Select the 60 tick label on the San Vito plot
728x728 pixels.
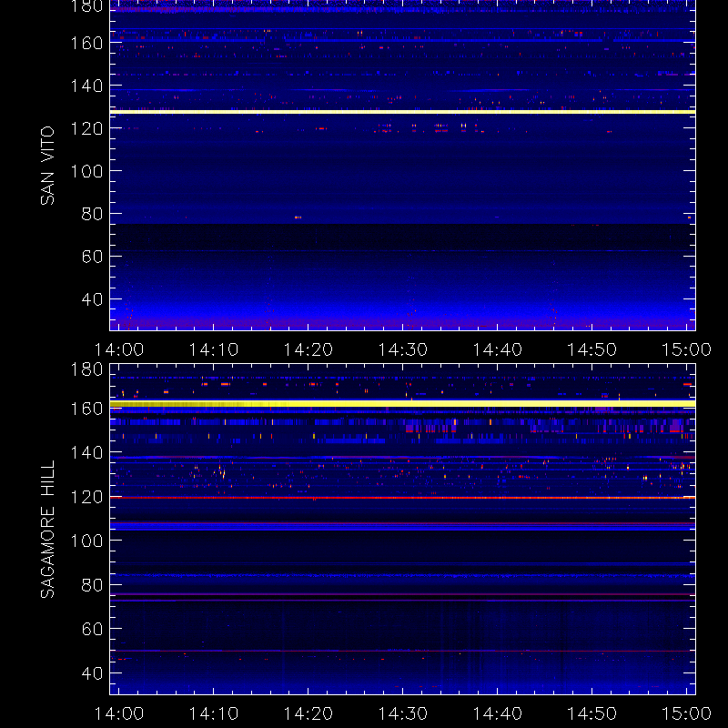[92, 257]
